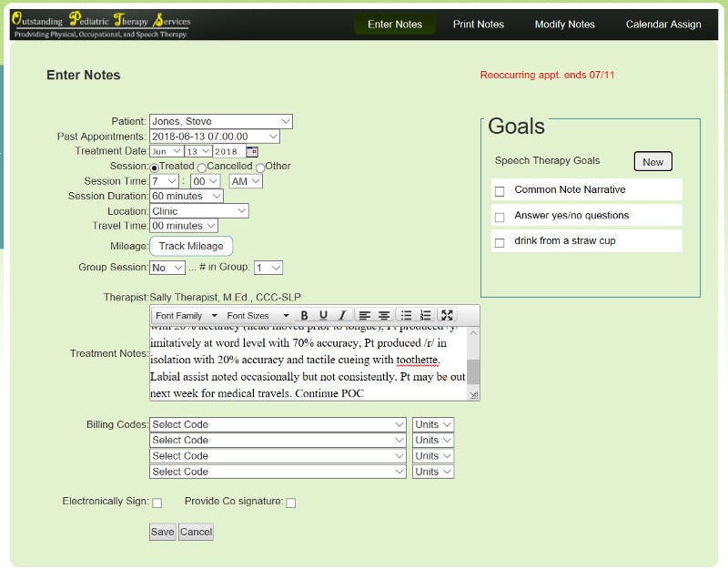The width and height of the screenshot is (728, 569).
Task: Open the session minutes dropdown 00
Action: [x=206, y=181]
